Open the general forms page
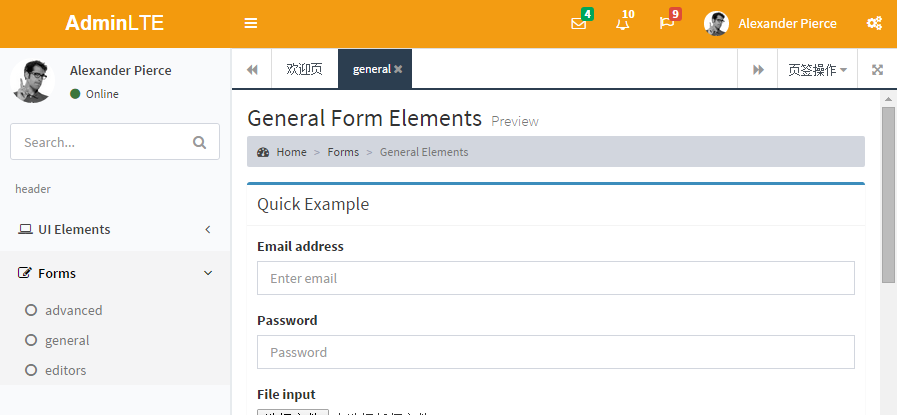Screen dimensions: 898x415 67,341
